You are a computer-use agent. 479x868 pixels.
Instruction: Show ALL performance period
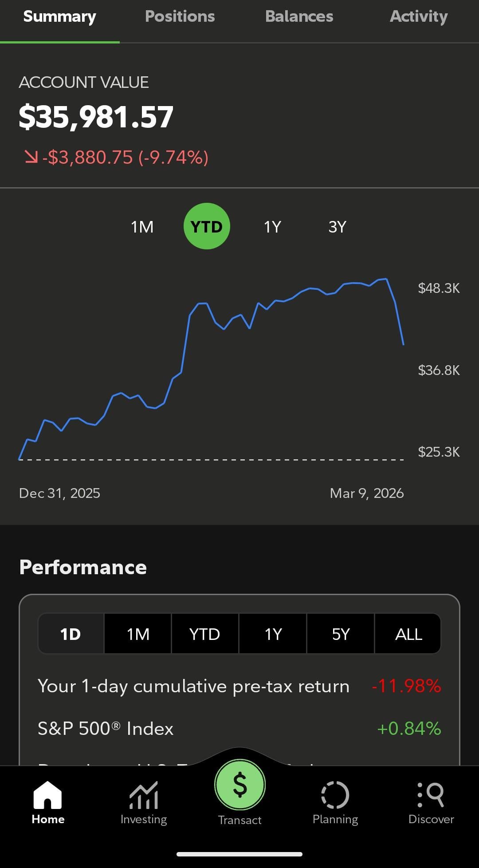click(408, 634)
